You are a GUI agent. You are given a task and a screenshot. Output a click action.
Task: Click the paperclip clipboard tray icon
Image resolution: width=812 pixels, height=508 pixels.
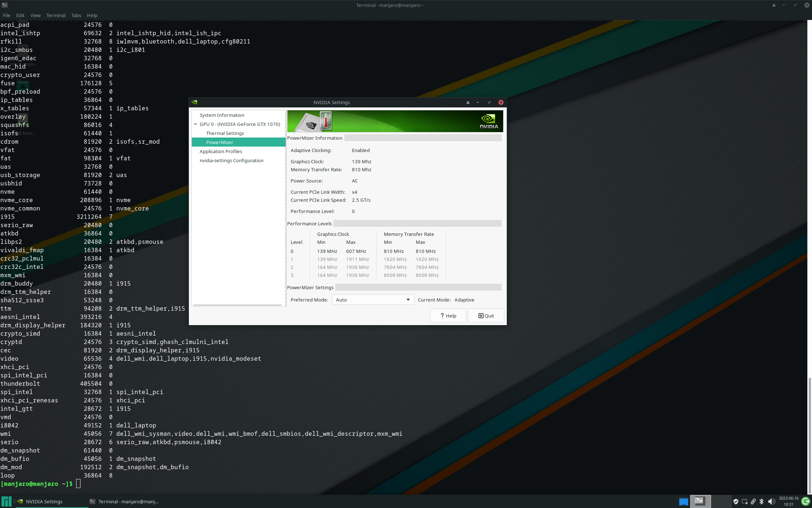pyautogui.click(x=753, y=501)
